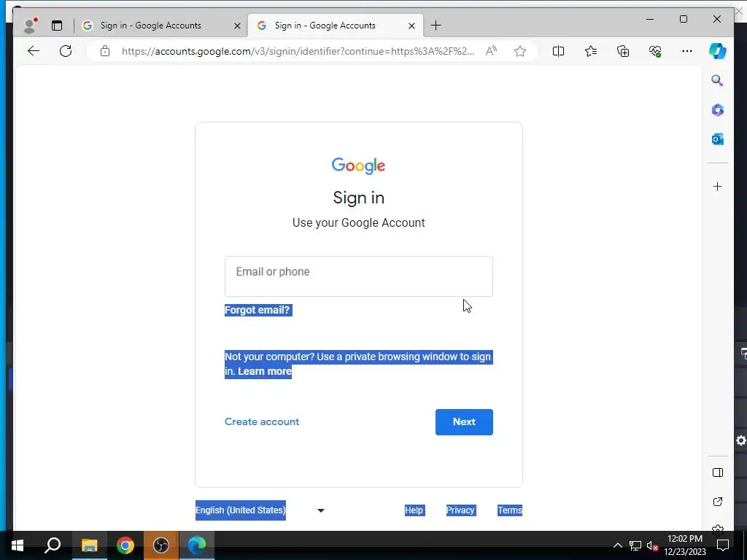
Task: Click the blue Next button
Action: tap(464, 422)
